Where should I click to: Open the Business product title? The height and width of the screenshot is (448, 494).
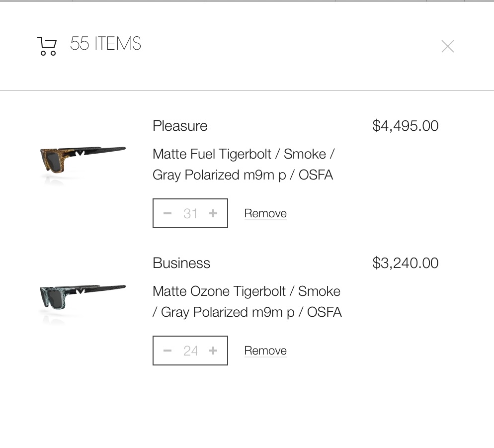point(181,263)
